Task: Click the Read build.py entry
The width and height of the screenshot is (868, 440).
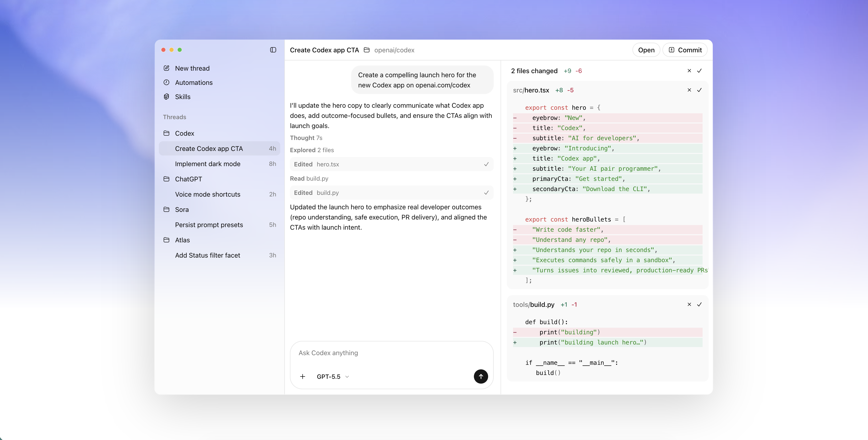Action: (x=309, y=179)
